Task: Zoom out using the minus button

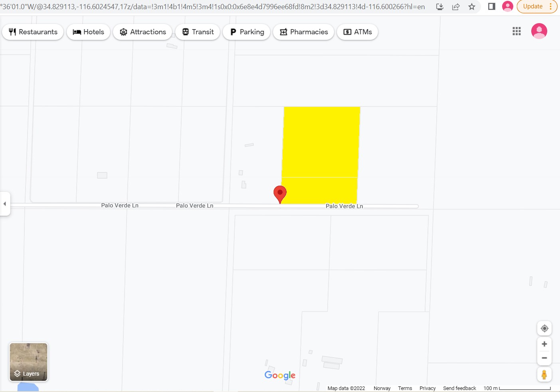Action: point(544,358)
